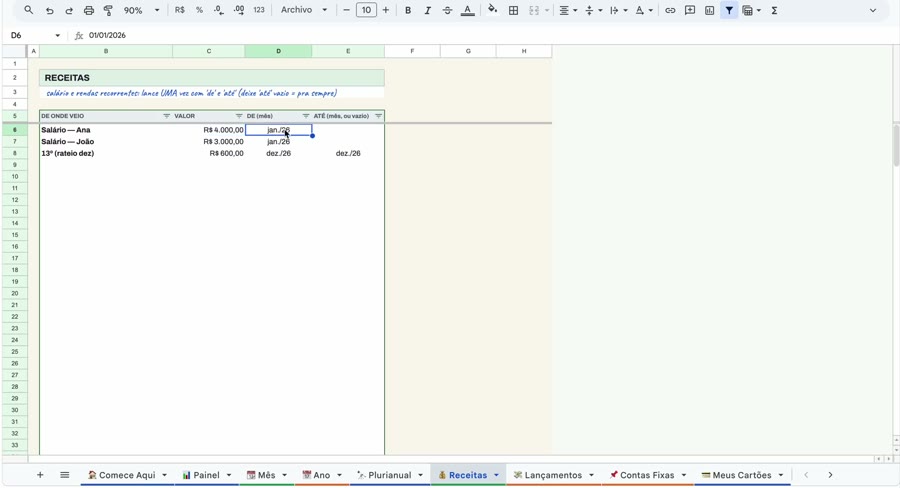Open the search menus magnifier tool
This screenshot has height=488, width=900.
click(x=28, y=10)
